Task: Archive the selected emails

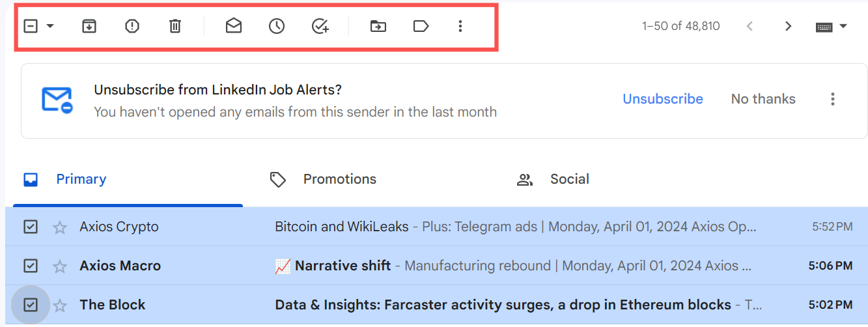Action: [89, 26]
